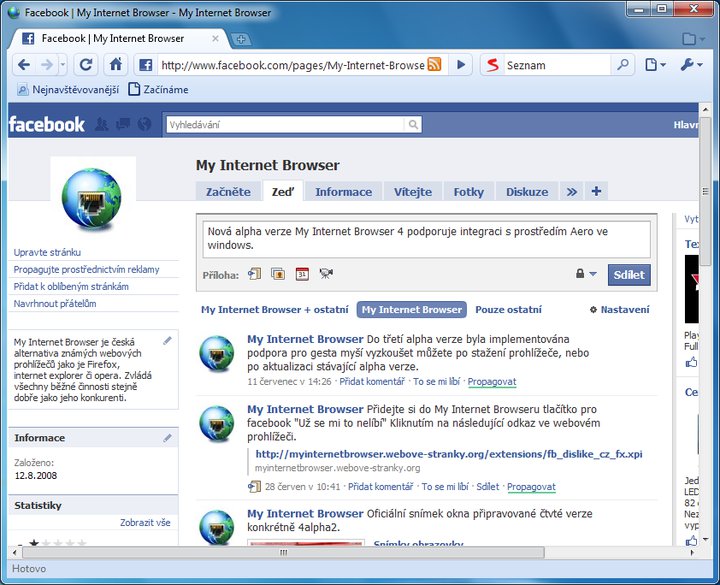
Task: Click the scroll right arrow of horizontal scrollbar
Action: (693, 552)
